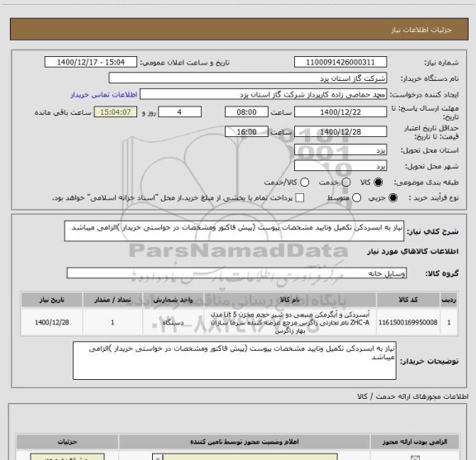Toggle Islamic treasury bonds payment checkbox
The height and width of the screenshot is (460, 476).
(300, 198)
